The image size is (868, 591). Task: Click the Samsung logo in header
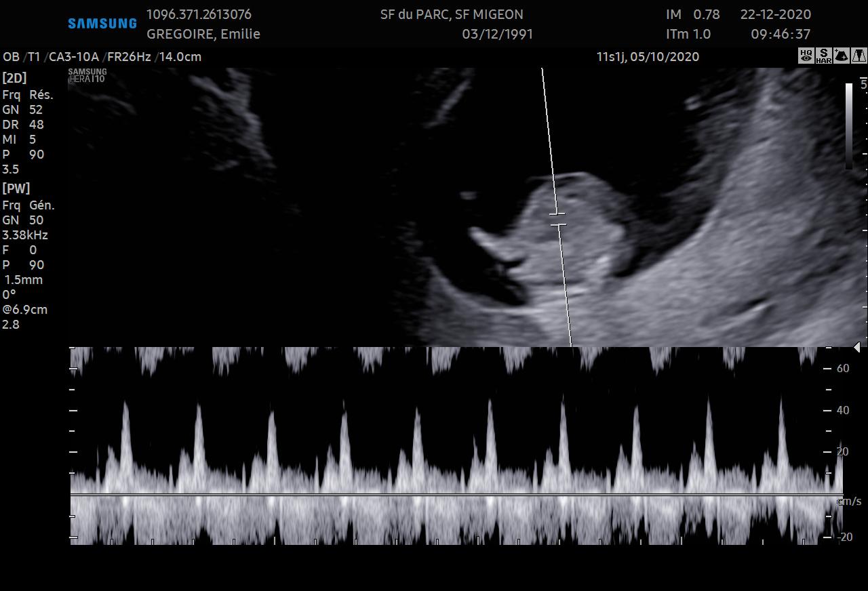(102, 24)
